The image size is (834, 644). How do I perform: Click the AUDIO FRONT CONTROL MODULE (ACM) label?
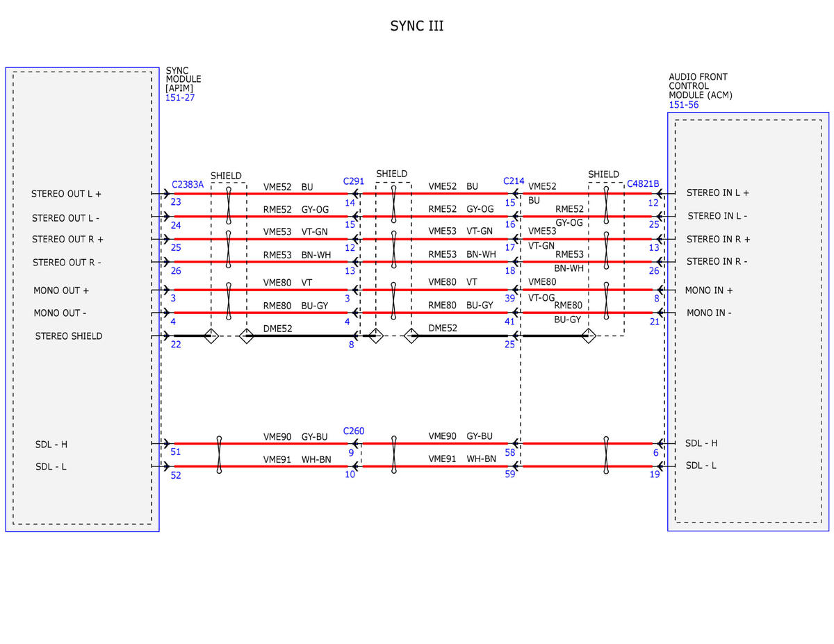[701, 86]
